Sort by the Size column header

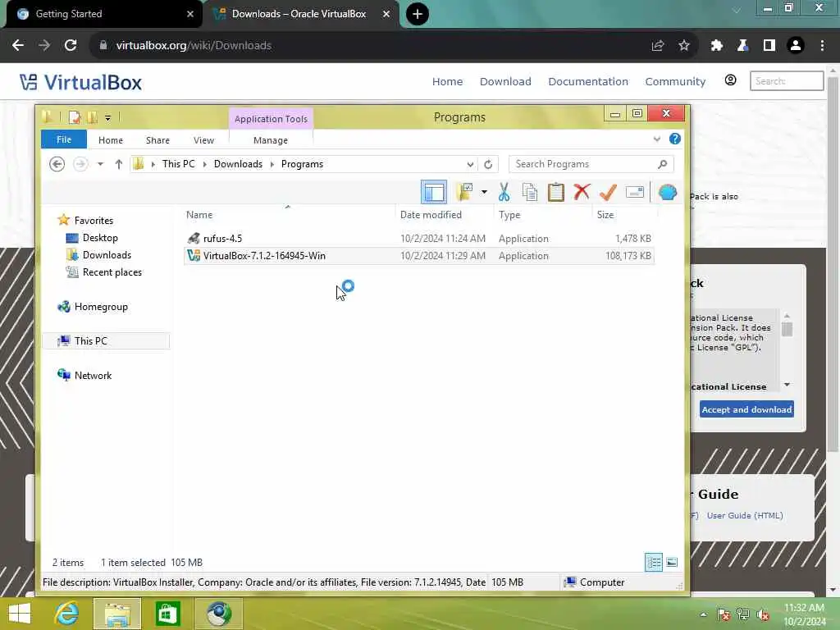(605, 215)
